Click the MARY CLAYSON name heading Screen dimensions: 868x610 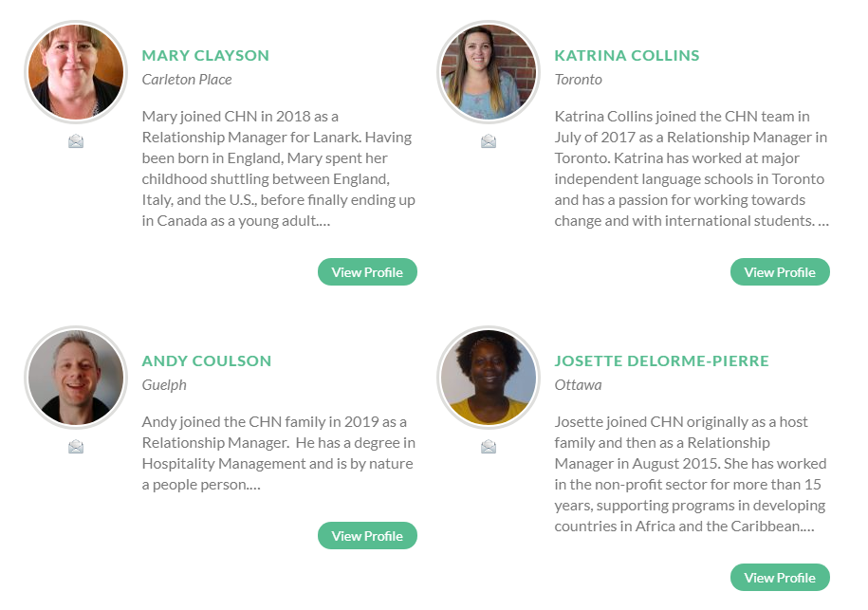[206, 55]
